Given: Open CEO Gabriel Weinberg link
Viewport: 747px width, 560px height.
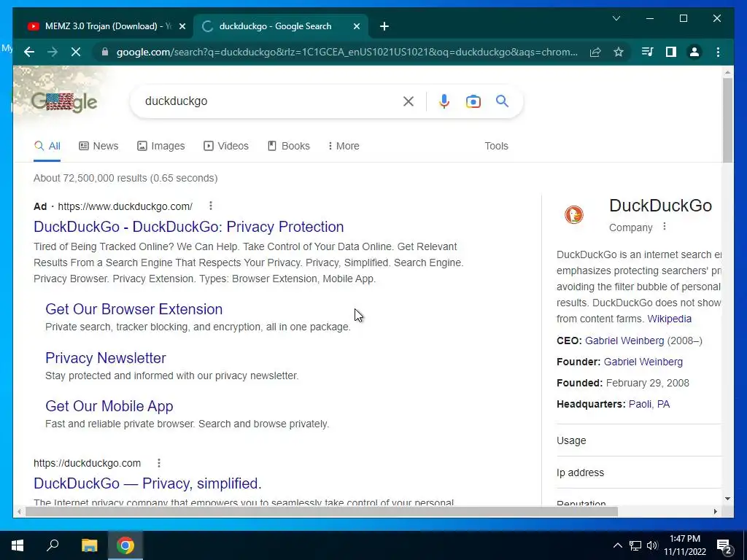Looking at the screenshot, I should coord(624,341).
